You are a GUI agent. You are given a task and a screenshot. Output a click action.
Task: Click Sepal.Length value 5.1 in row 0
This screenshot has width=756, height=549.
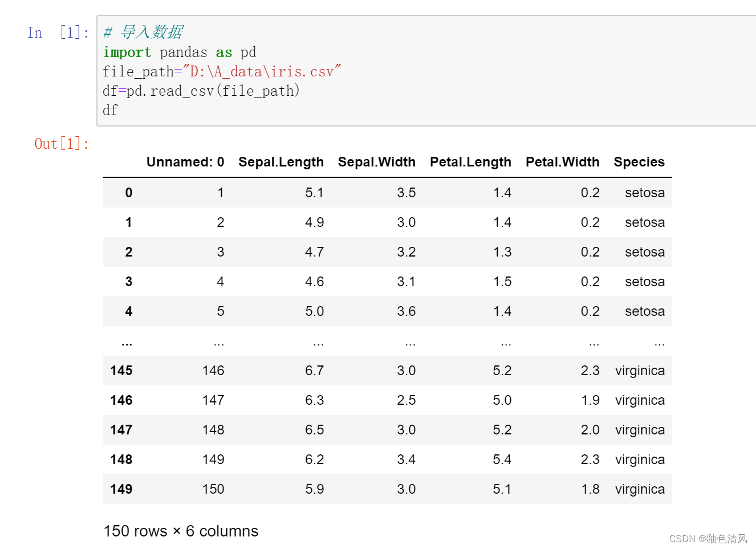click(x=314, y=193)
